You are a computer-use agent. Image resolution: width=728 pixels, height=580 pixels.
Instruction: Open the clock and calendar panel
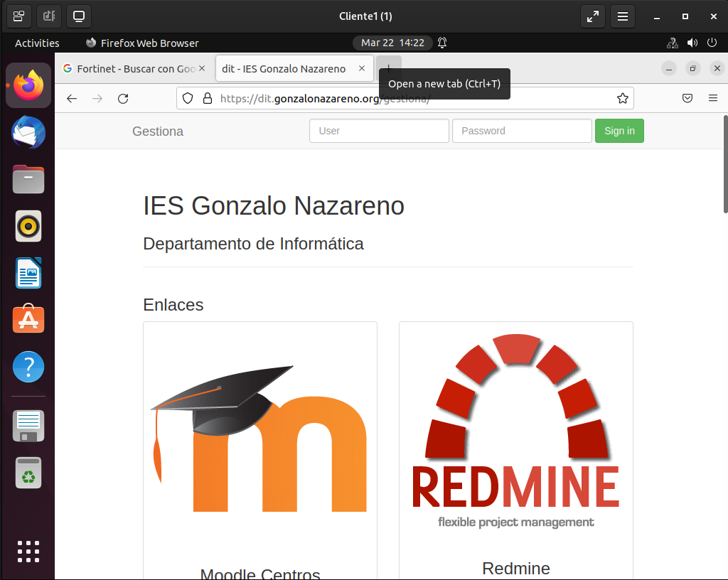click(x=392, y=43)
